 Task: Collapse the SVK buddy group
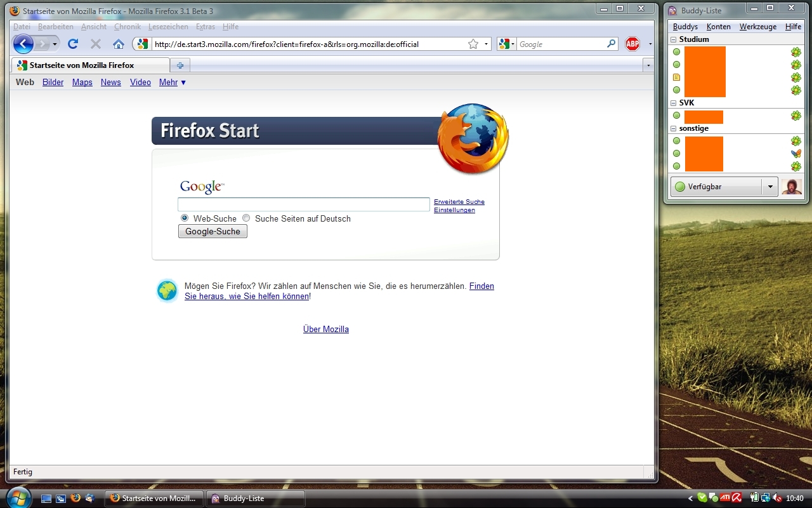tap(674, 103)
